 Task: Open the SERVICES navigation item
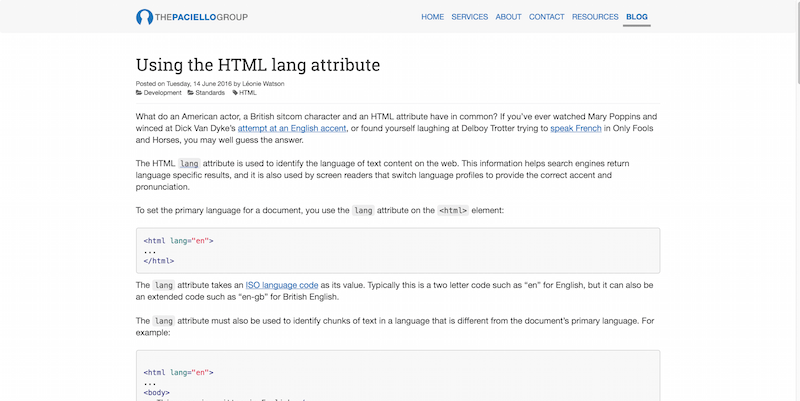(469, 17)
